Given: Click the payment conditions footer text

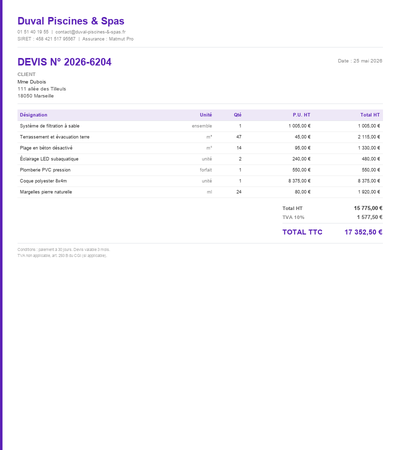Looking at the screenshot, I should pos(63,250).
